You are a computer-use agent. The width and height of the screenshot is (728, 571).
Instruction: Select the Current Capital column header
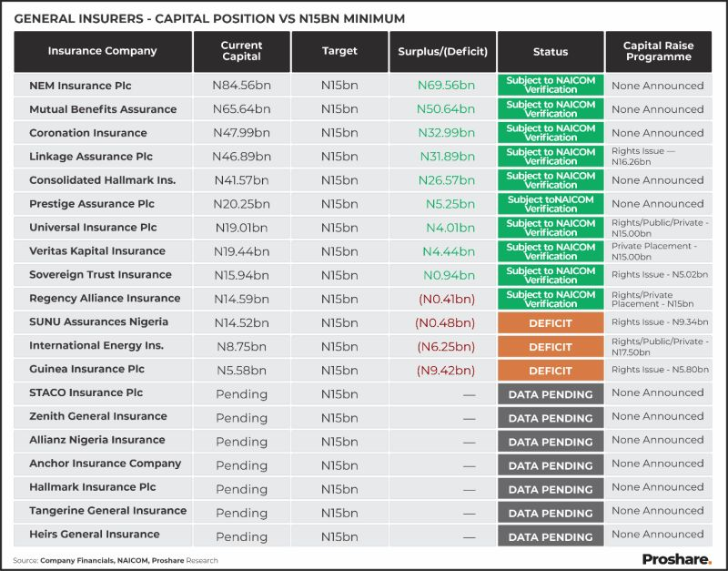tap(241, 51)
